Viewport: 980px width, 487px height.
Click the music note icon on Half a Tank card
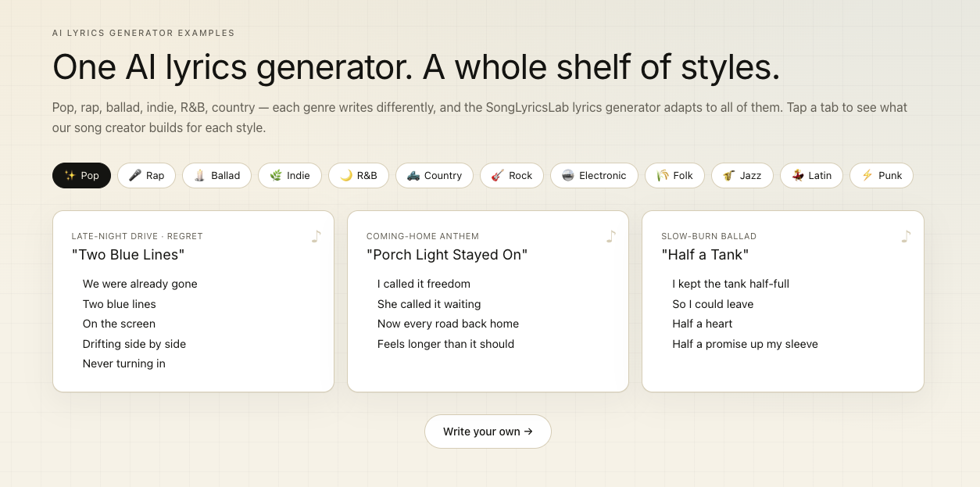point(905,236)
